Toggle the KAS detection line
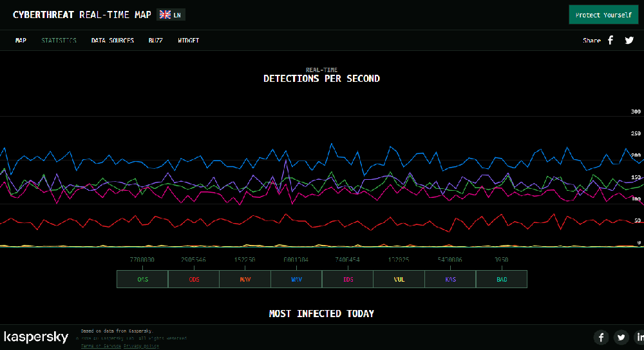 pos(450,279)
